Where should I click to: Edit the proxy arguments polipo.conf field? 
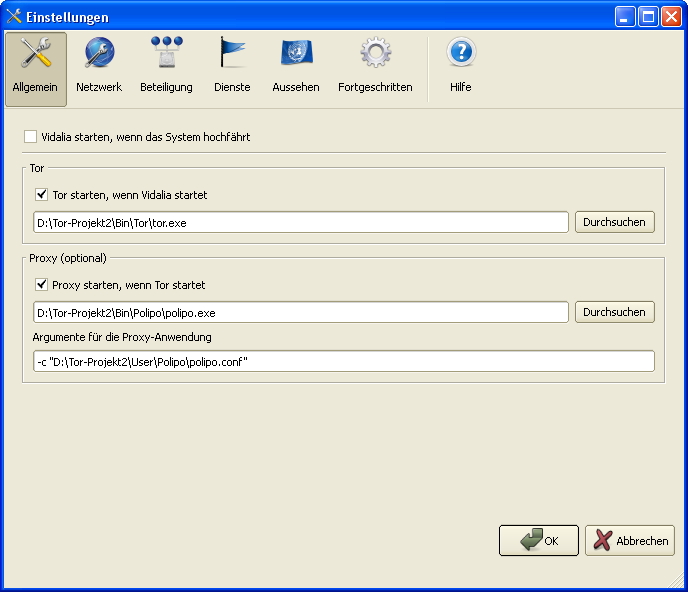click(344, 361)
